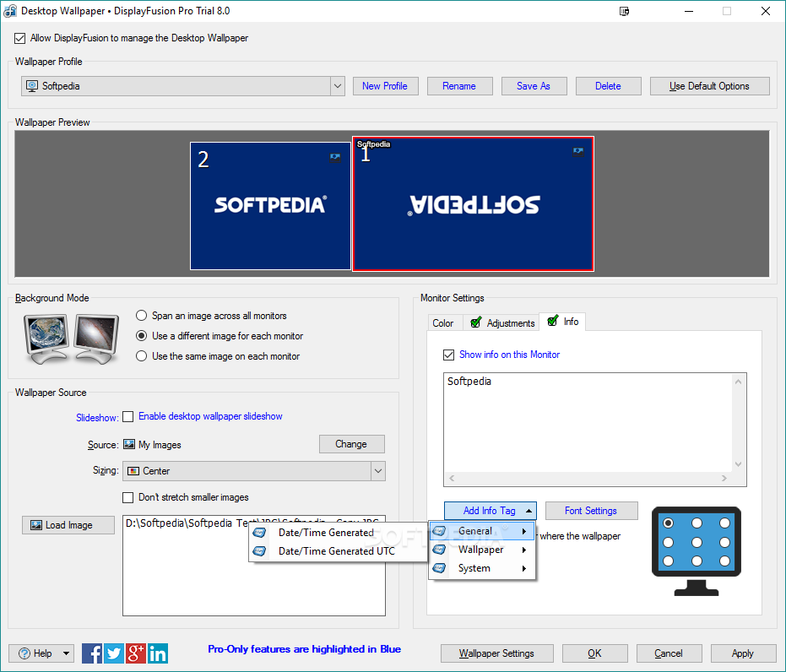
Task: Check the desktop wallpaper slideshow checkbox
Action: click(128, 416)
